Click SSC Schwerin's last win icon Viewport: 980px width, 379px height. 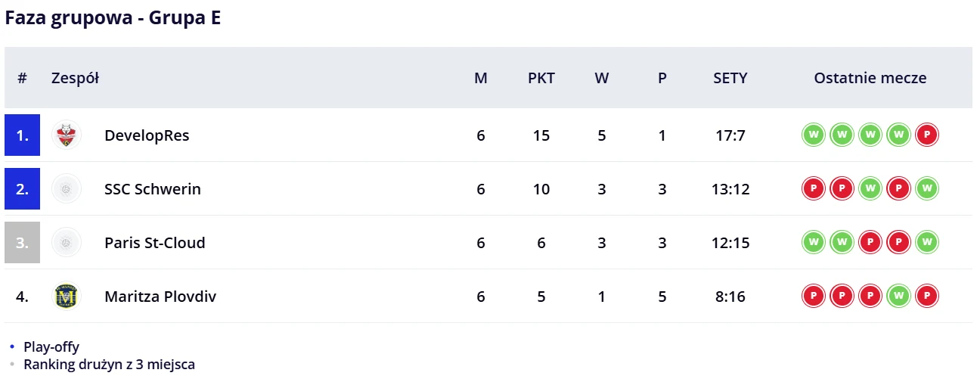click(x=926, y=189)
